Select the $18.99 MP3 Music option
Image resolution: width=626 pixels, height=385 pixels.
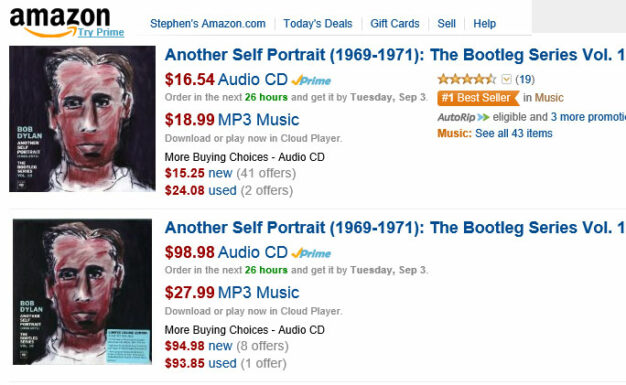[x=232, y=119]
